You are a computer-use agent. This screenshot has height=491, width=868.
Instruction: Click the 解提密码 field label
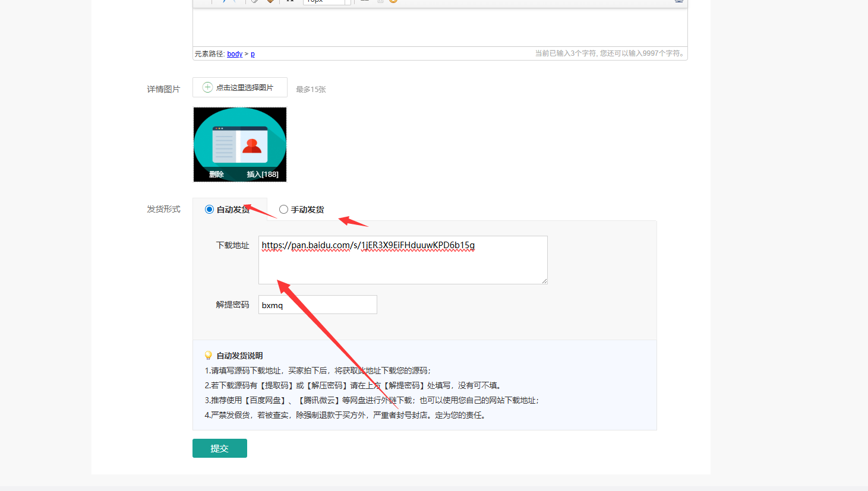[x=232, y=305]
